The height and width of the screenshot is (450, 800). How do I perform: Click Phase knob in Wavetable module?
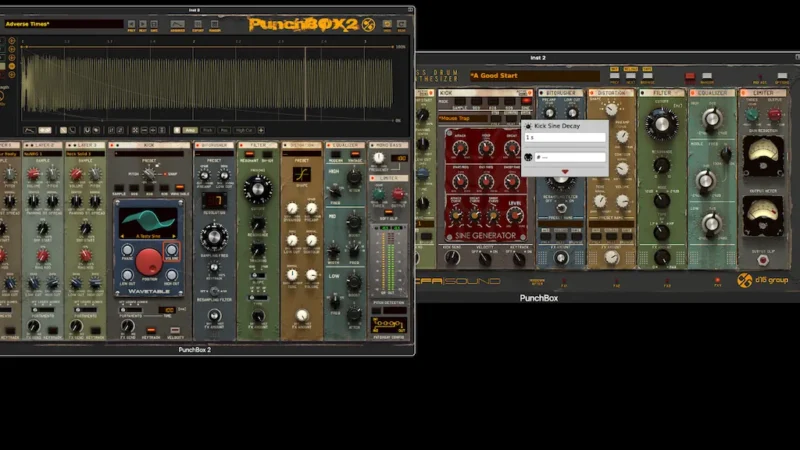(127, 250)
